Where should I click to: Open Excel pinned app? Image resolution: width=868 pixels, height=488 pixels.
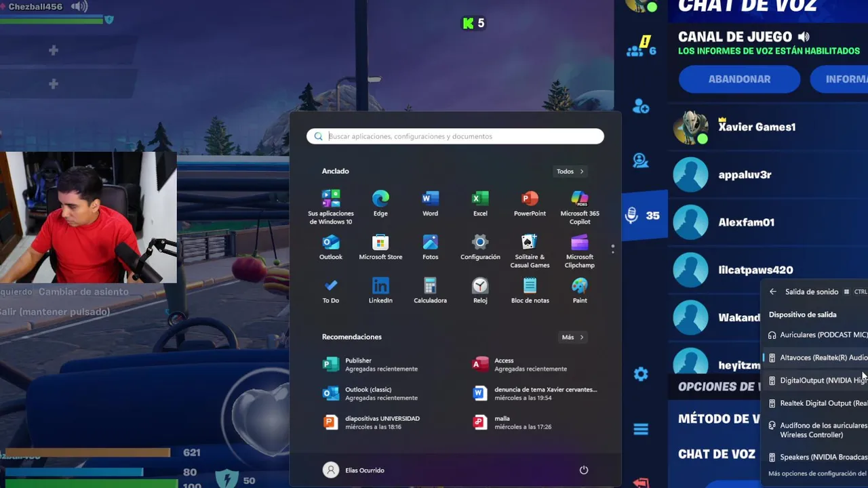click(x=480, y=203)
